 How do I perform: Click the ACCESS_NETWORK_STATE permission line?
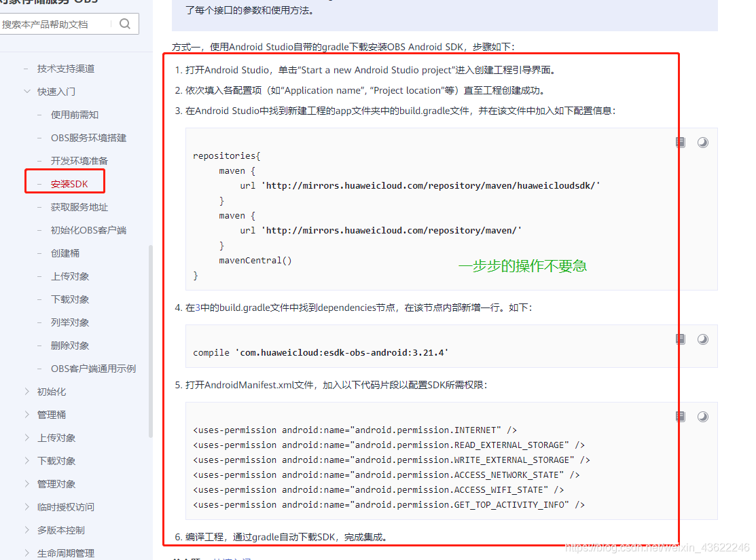point(386,474)
